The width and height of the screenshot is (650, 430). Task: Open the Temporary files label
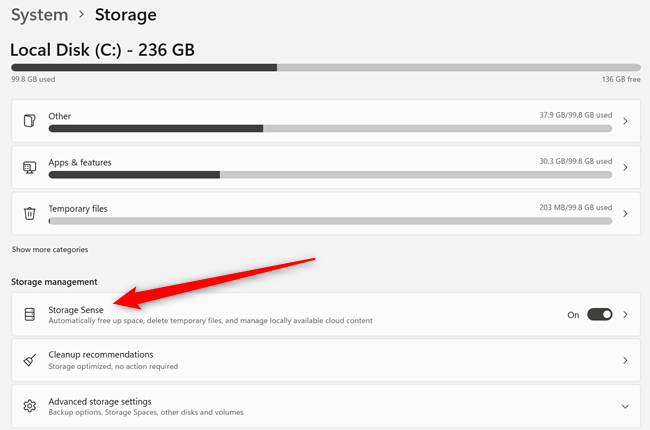pos(78,208)
